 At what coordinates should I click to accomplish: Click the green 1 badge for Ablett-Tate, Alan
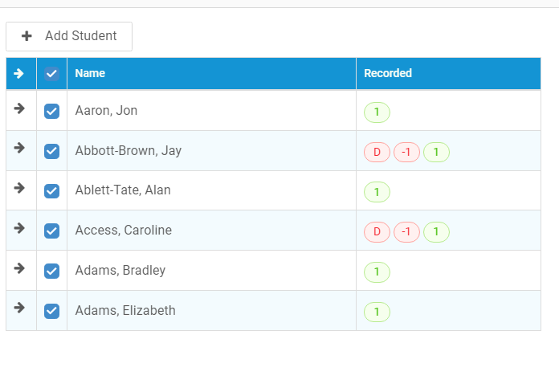coord(377,192)
